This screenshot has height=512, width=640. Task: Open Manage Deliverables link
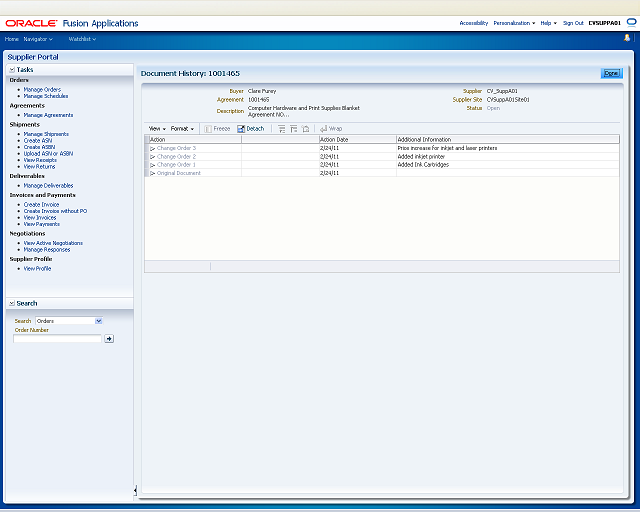(48, 186)
